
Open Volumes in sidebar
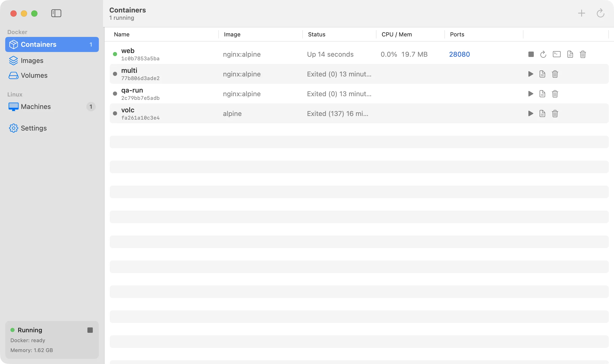(x=52, y=75)
